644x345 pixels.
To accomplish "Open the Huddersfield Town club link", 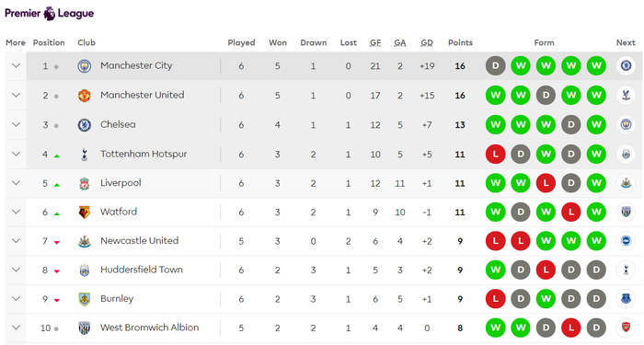I will [x=142, y=270].
